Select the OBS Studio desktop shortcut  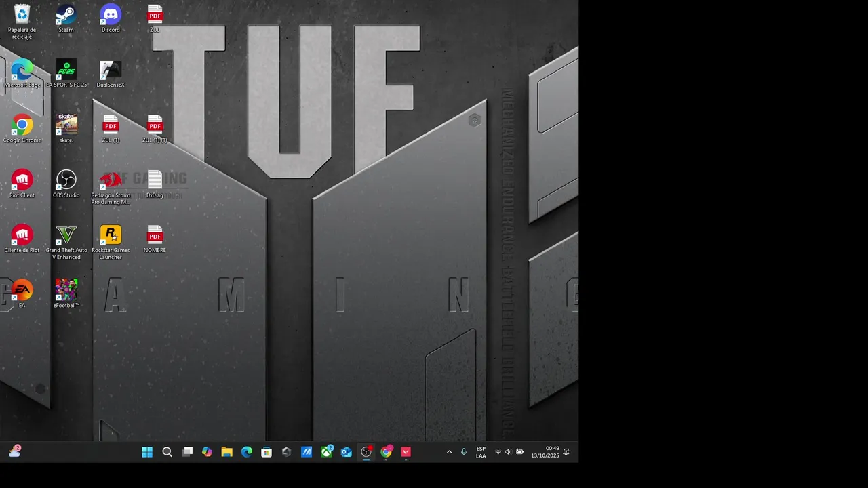pos(66,184)
